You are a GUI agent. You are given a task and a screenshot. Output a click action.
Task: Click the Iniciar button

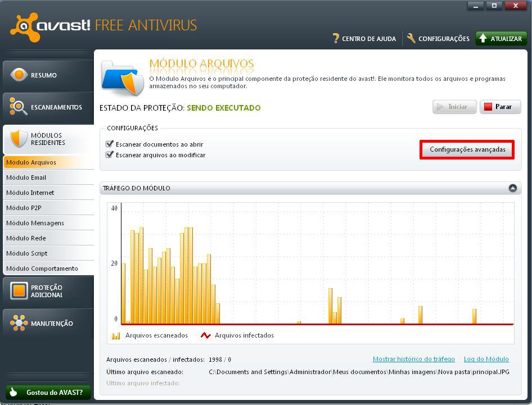tap(454, 107)
